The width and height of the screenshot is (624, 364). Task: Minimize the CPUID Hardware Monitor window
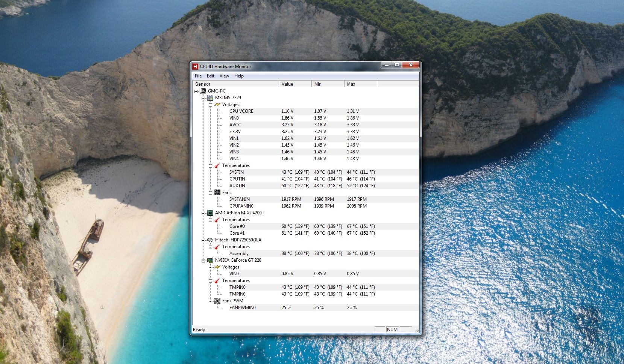386,65
